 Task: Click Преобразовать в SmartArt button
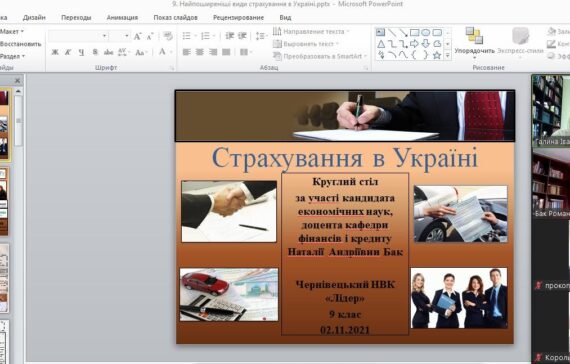[x=320, y=56]
